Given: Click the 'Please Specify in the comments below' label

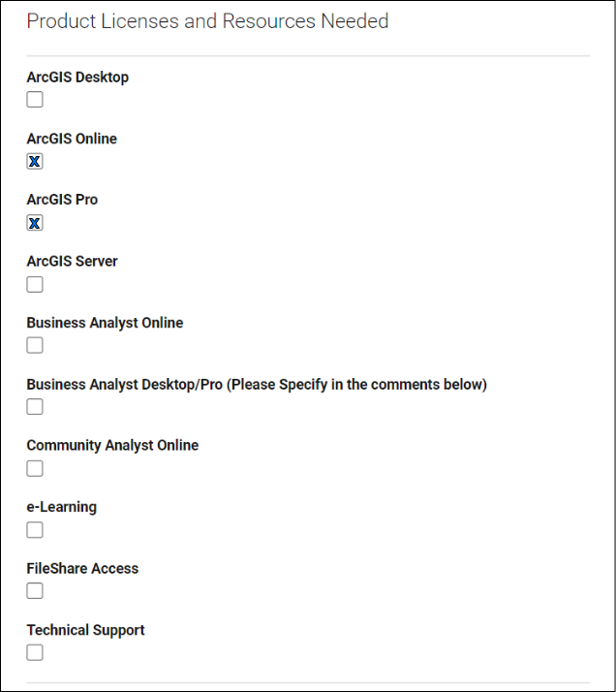Looking at the screenshot, I should tap(356, 385).
